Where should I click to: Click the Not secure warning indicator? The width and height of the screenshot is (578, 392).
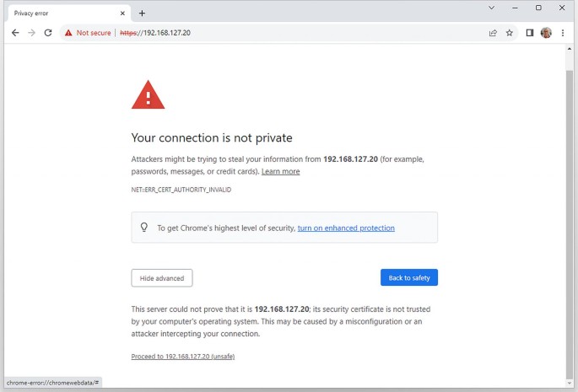coord(88,33)
